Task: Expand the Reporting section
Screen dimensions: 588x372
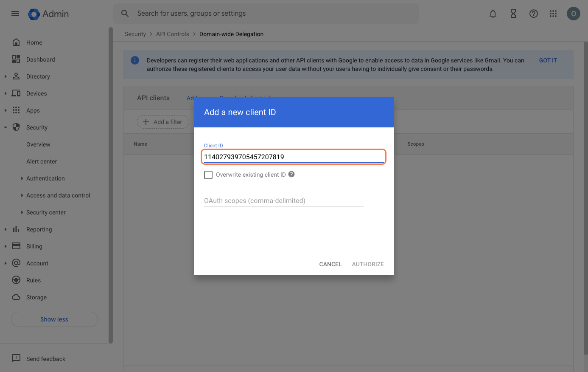Action: click(6, 229)
